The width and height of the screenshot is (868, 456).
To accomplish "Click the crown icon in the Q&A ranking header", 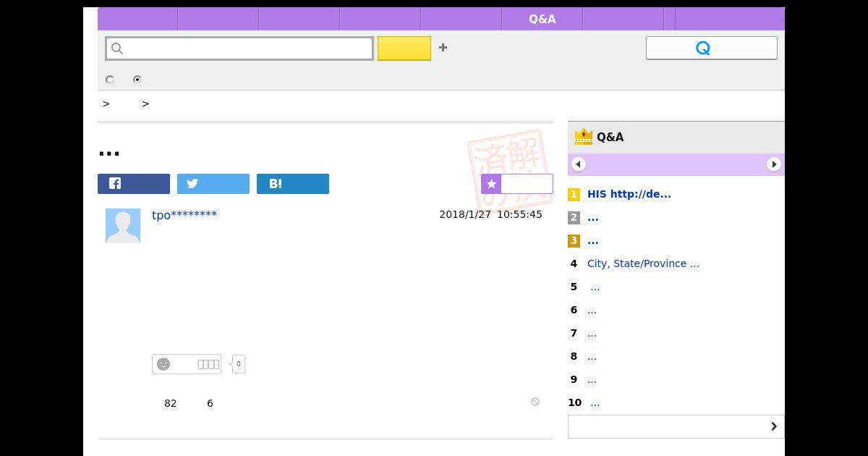I will [x=583, y=137].
